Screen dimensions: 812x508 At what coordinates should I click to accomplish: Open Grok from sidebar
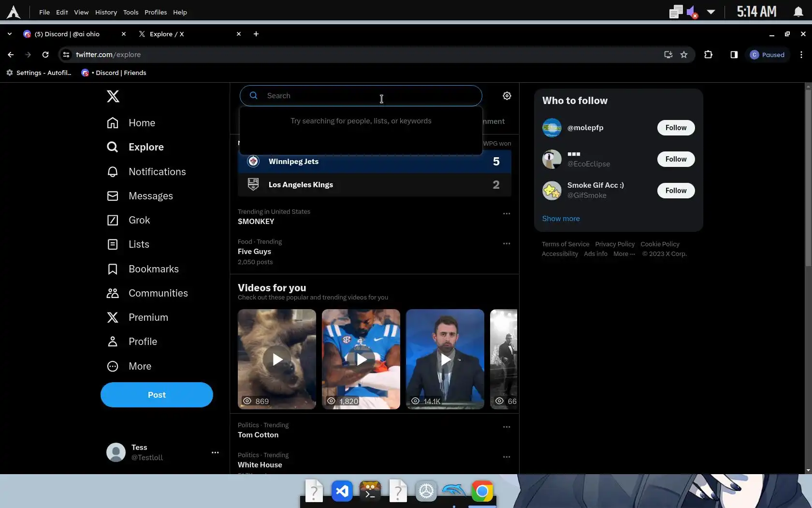[x=128, y=220]
